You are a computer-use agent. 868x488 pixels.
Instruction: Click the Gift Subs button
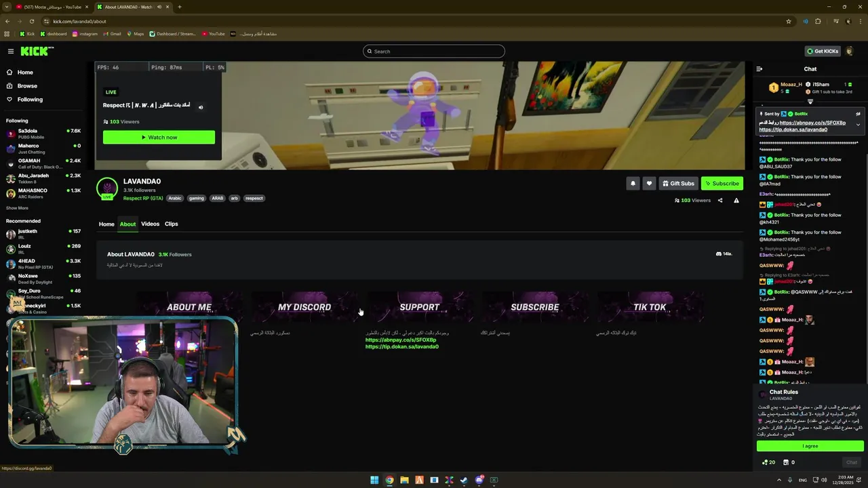(x=678, y=184)
